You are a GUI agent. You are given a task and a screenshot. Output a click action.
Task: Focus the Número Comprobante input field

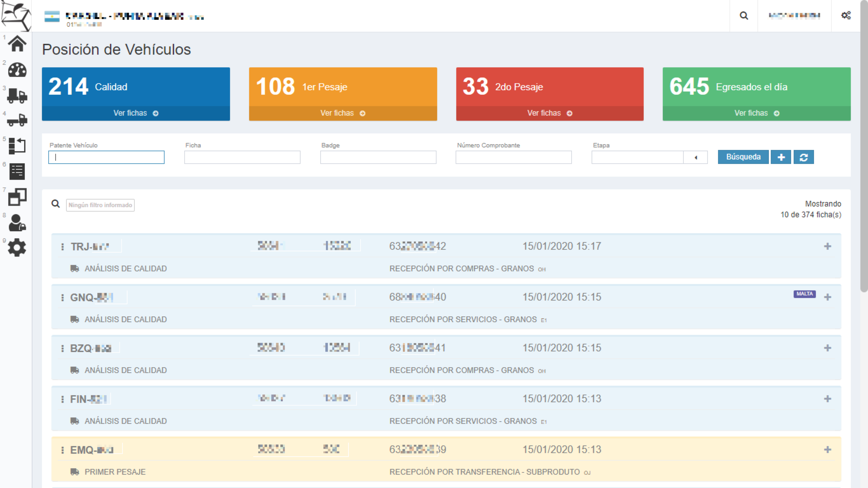513,157
